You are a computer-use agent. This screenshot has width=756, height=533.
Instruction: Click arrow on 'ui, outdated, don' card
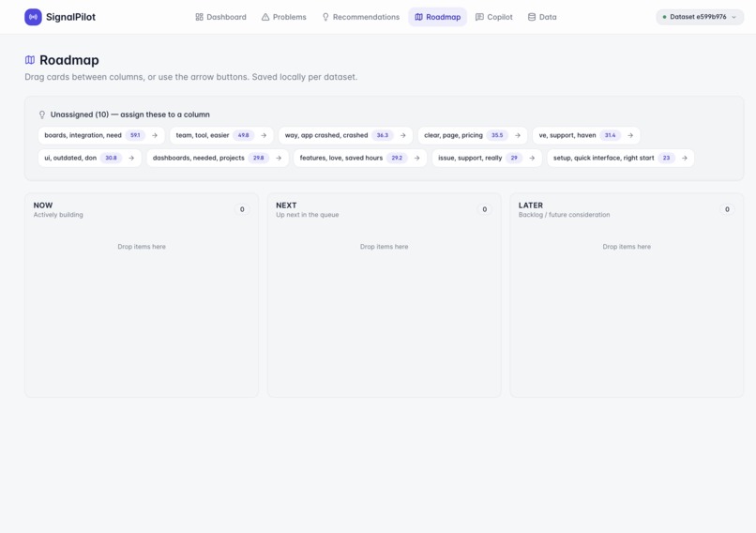(131, 159)
